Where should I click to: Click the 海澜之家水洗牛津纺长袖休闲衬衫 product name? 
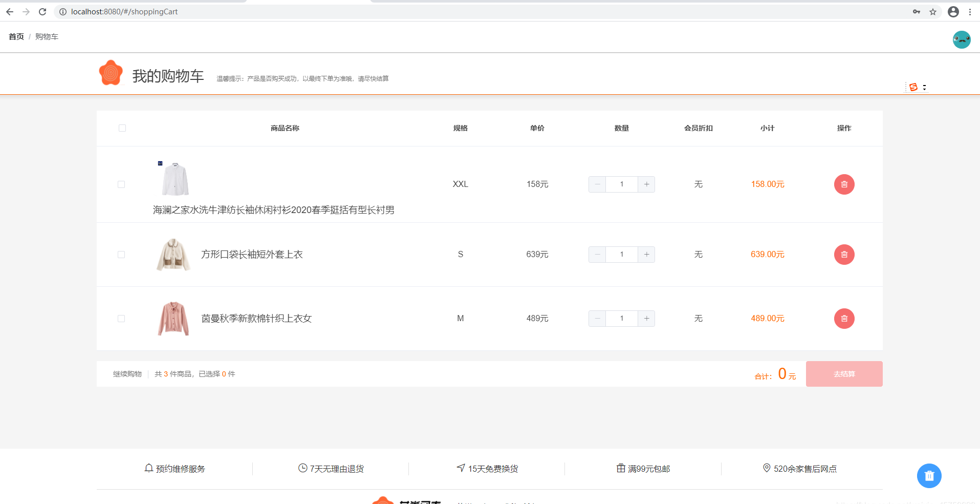(274, 210)
